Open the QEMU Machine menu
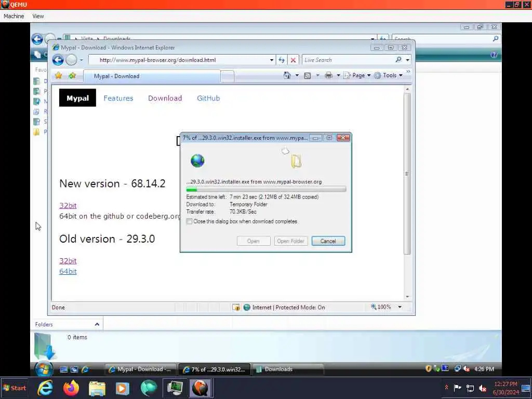Screen dimensions: 532x399 14,16
